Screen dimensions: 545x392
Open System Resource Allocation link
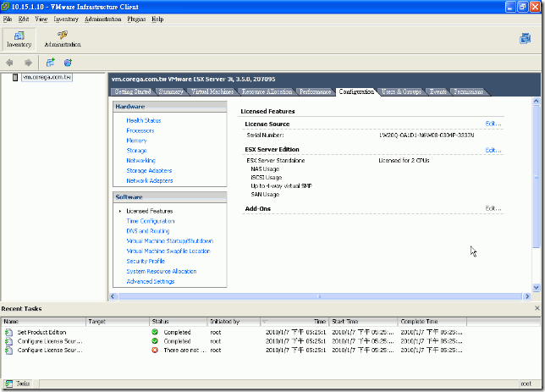(162, 271)
